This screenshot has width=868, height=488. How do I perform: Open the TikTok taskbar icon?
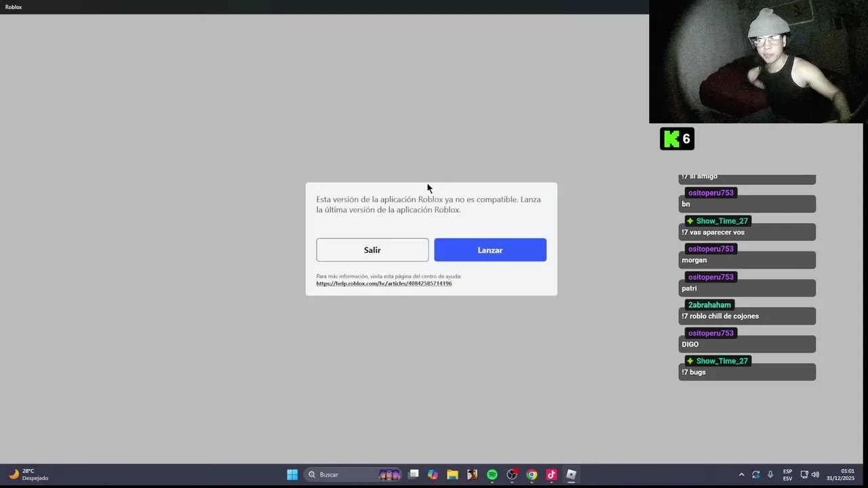[551, 474]
